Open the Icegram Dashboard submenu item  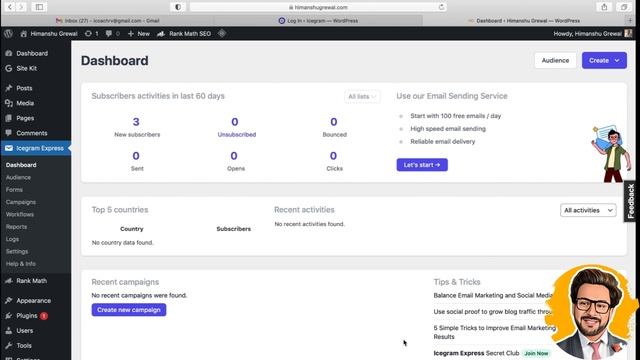click(x=21, y=165)
